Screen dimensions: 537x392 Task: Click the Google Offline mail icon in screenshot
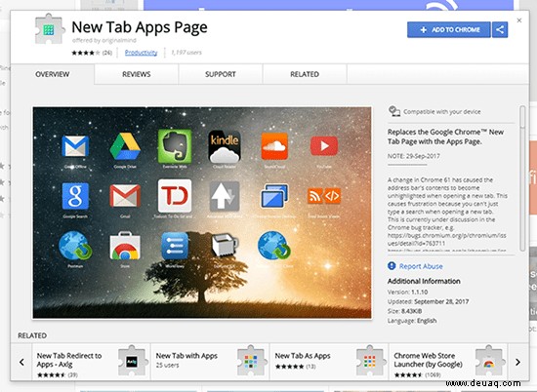(x=75, y=146)
